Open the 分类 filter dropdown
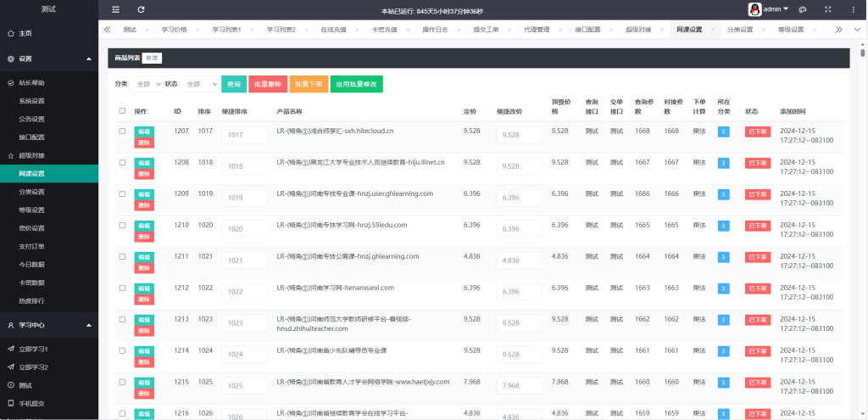 [x=145, y=84]
